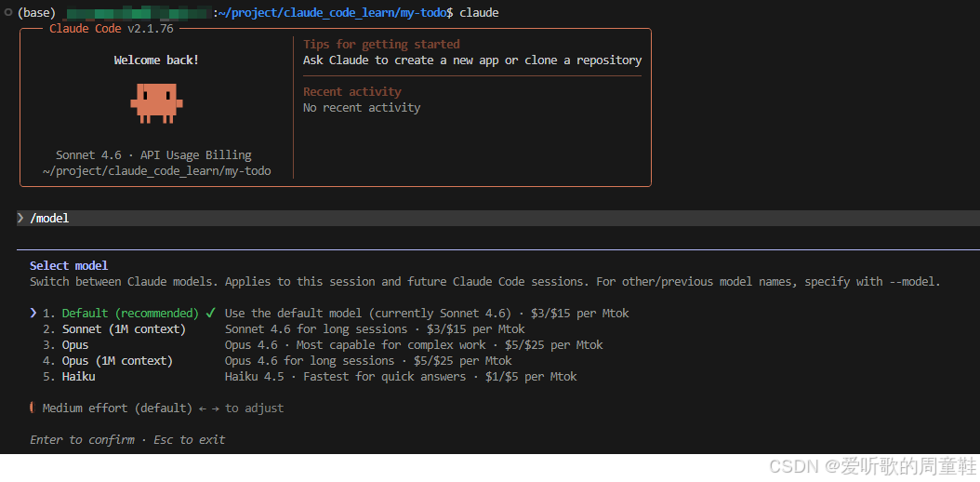Click the prompt chevron before /model
This screenshot has height=482, width=980.
pos(20,218)
